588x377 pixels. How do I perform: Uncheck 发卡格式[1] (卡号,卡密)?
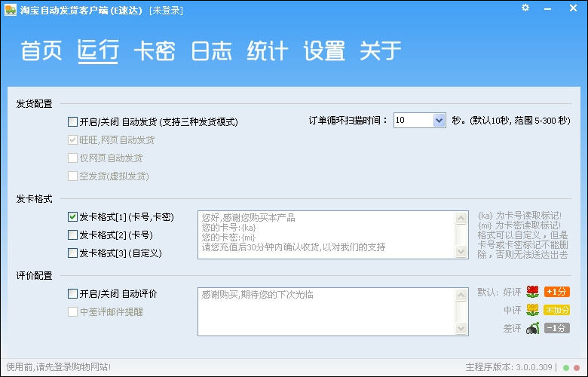(72, 217)
